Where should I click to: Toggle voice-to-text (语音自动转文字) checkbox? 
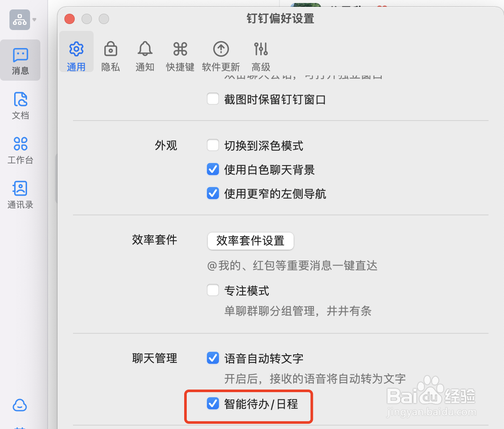[213, 358]
